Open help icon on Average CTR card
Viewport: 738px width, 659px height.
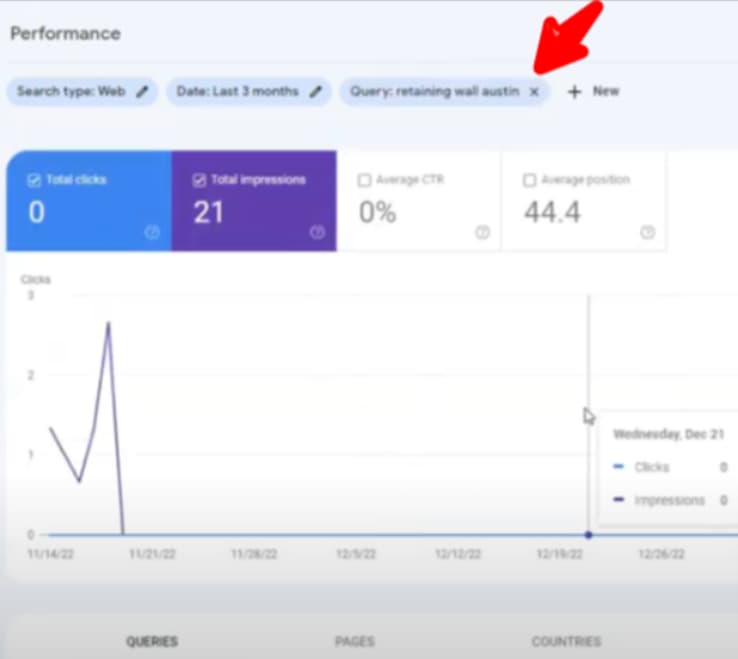click(x=482, y=232)
